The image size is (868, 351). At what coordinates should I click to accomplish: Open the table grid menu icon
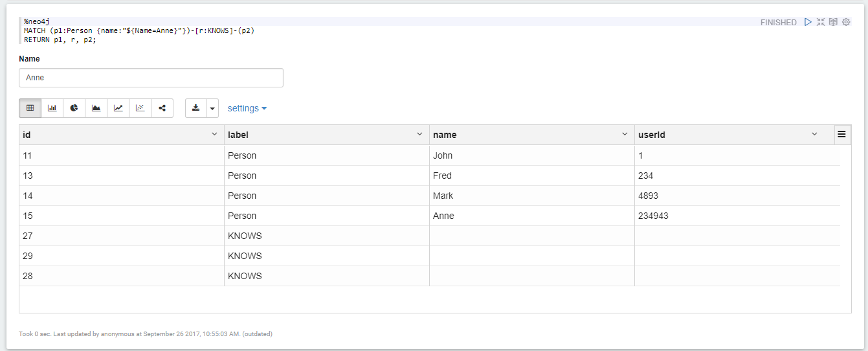(x=842, y=134)
